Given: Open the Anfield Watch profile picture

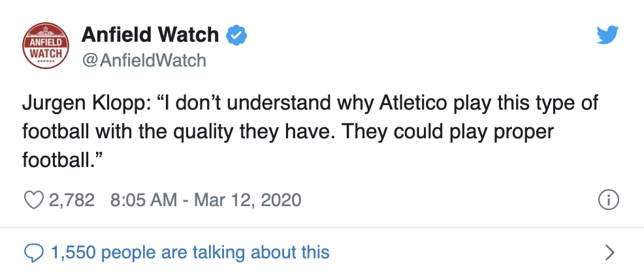Looking at the screenshot, I should pos(46,46).
